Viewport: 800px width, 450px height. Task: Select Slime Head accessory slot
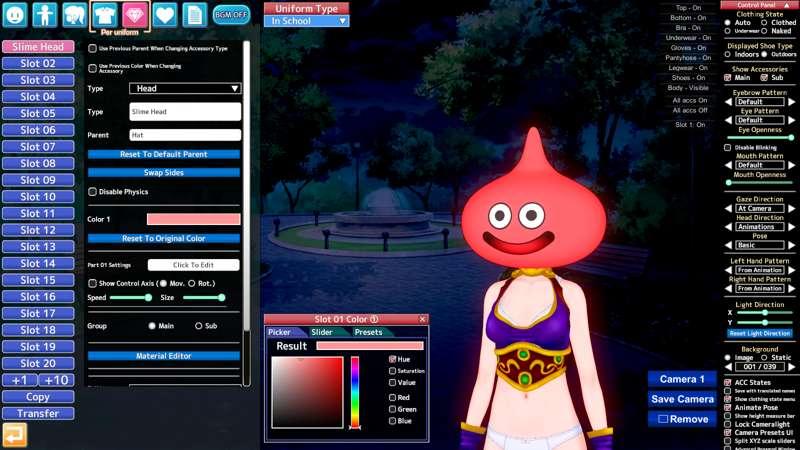click(38, 46)
